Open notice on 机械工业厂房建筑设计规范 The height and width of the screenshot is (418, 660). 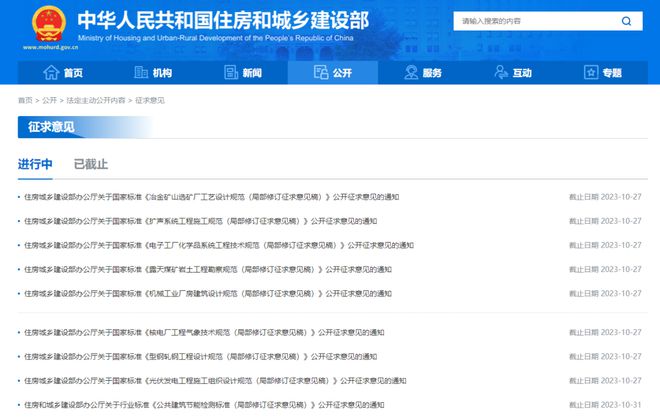[x=208, y=293]
